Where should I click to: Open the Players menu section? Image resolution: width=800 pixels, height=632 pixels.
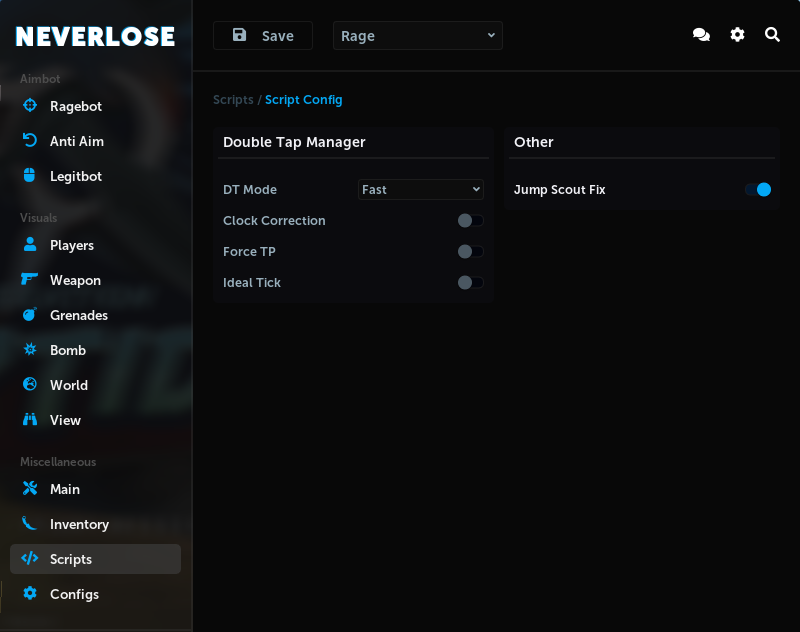click(71, 245)
